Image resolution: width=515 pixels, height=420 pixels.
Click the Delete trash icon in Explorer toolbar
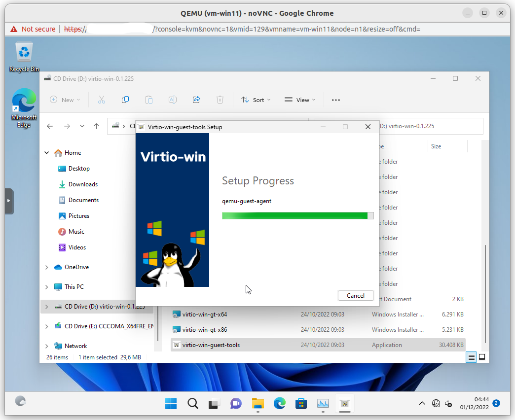(x=220, y=100)
